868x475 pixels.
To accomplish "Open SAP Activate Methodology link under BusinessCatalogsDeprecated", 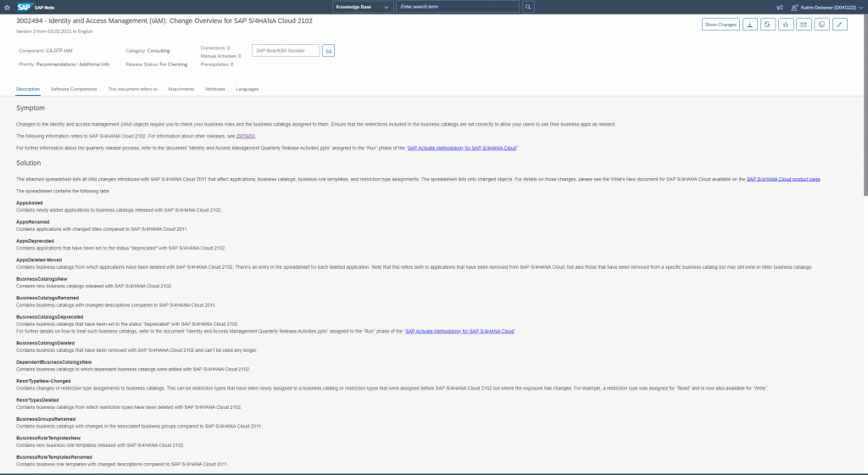I will click(459, 331).
